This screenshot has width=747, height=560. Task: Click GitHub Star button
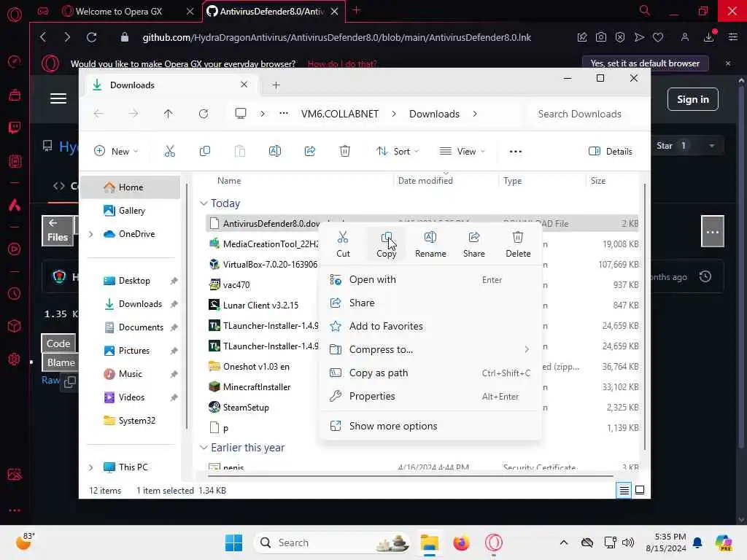click(x=672, y=146)
